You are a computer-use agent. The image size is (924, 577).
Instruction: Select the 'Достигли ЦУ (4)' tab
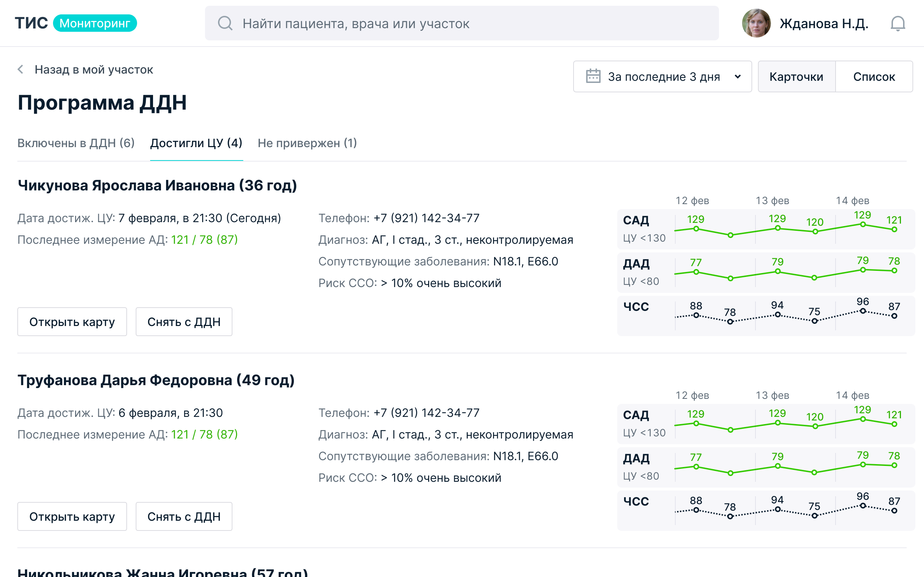(x=196, y=143)
